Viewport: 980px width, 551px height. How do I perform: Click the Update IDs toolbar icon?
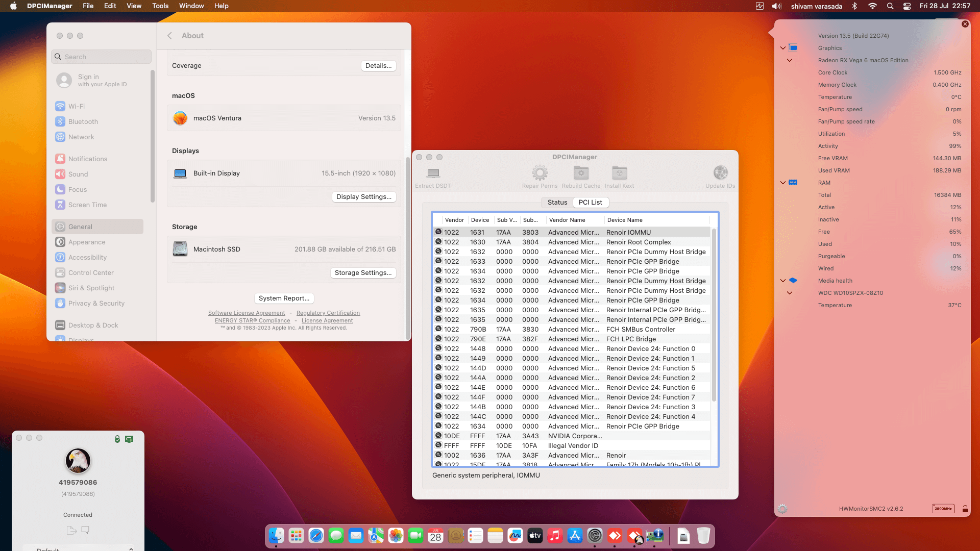pyautogui.click(x=720, y=176)
